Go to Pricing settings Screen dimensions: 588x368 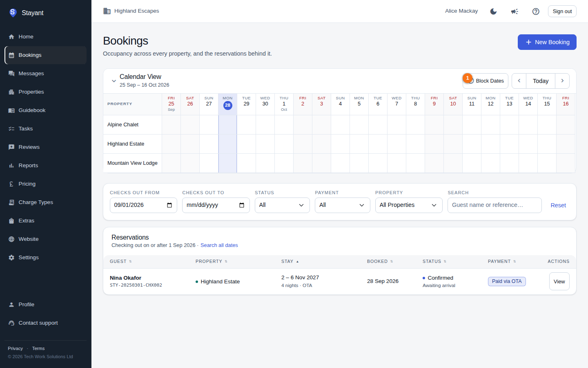pyautogui.click(x=45, y=184)
